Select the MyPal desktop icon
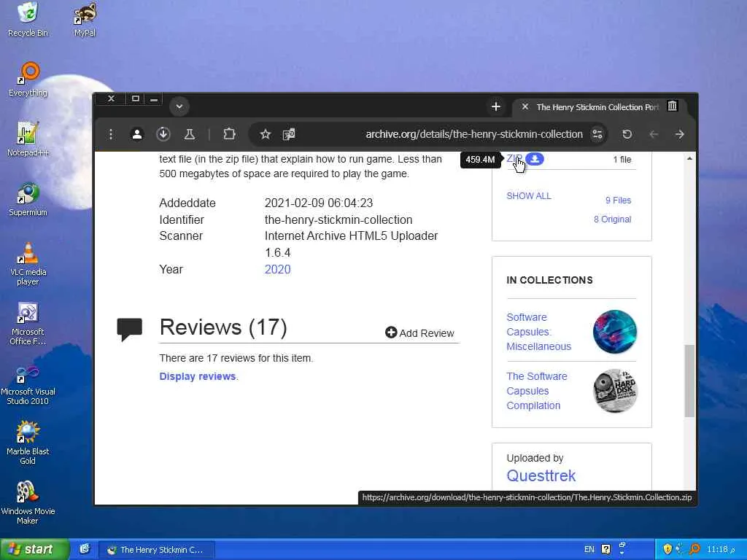Screen dimensions: 747x560 point(85,20)
